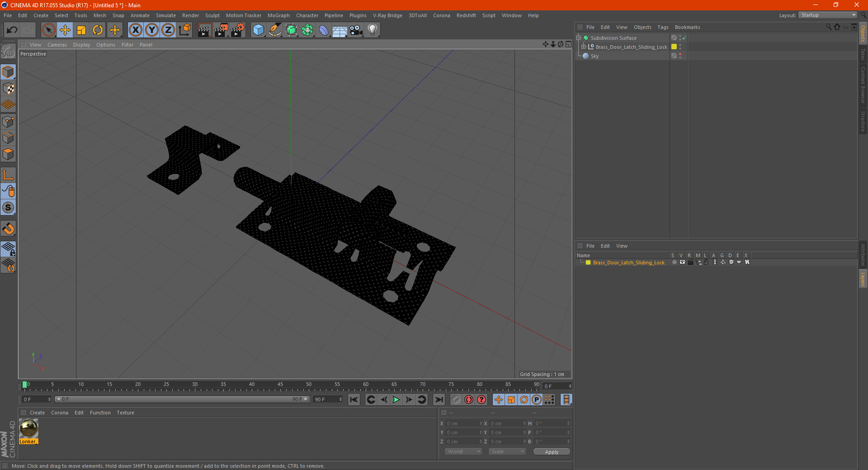This screenshot has width=868, height=470.
Task: Toggle Autokeying button
Action: pyautogui.click(x=469, y=399)
